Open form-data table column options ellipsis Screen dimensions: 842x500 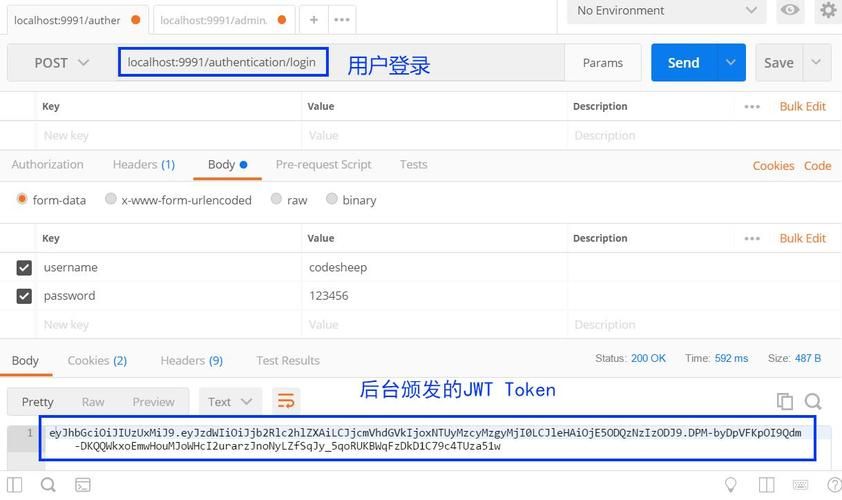pyautogui.click(x=752, y=238)
